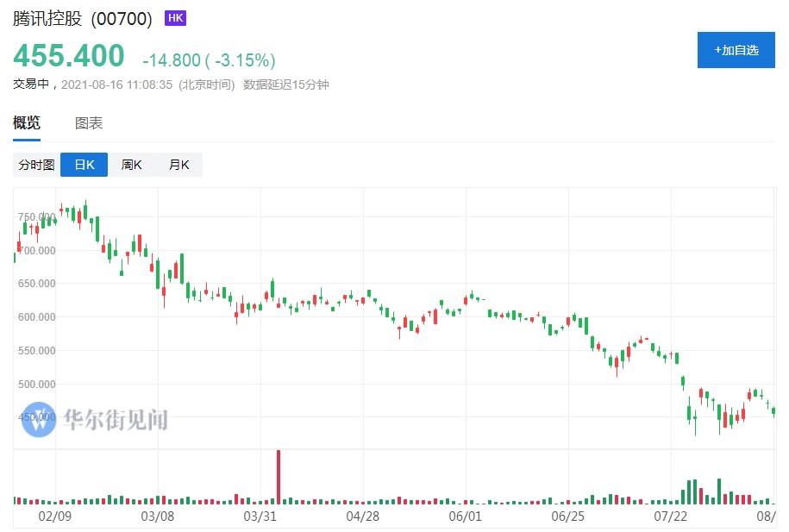Click the 06/25 date axis label
The image size is (789, 532).
tap(568, 516)
